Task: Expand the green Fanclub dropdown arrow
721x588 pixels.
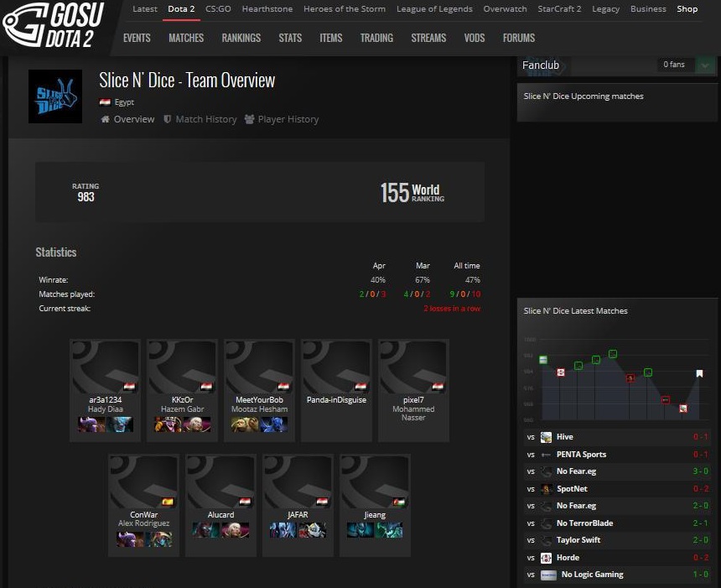Action: (x=705, y=65)
